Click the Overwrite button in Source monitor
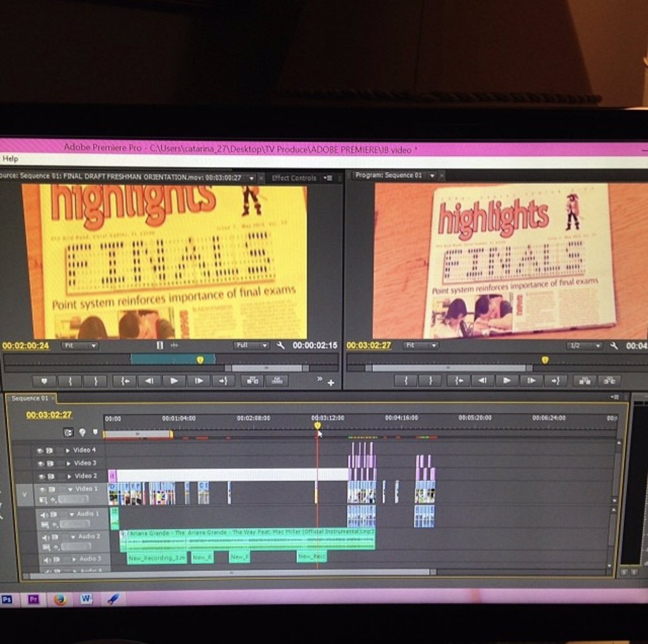The height and width of the screenshot is (644, 648). coord(277,380)
